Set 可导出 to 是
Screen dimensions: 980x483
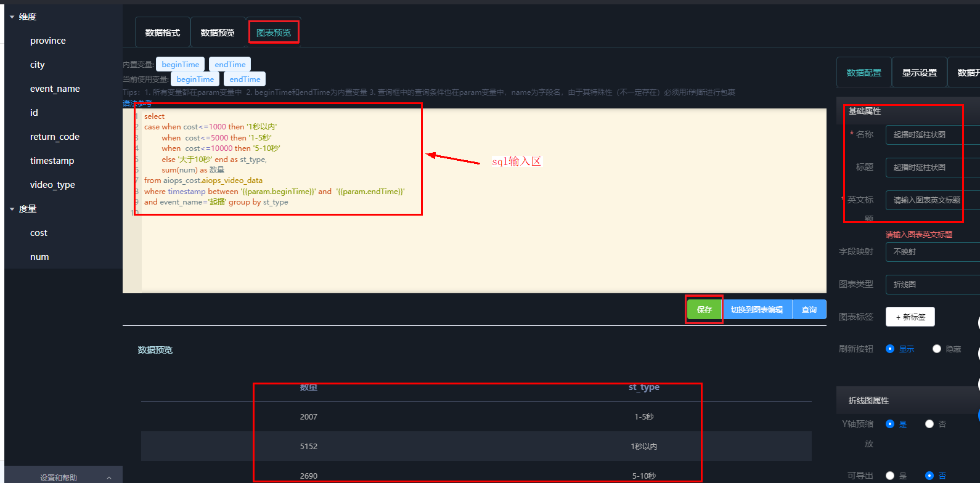tap(890, 476)
